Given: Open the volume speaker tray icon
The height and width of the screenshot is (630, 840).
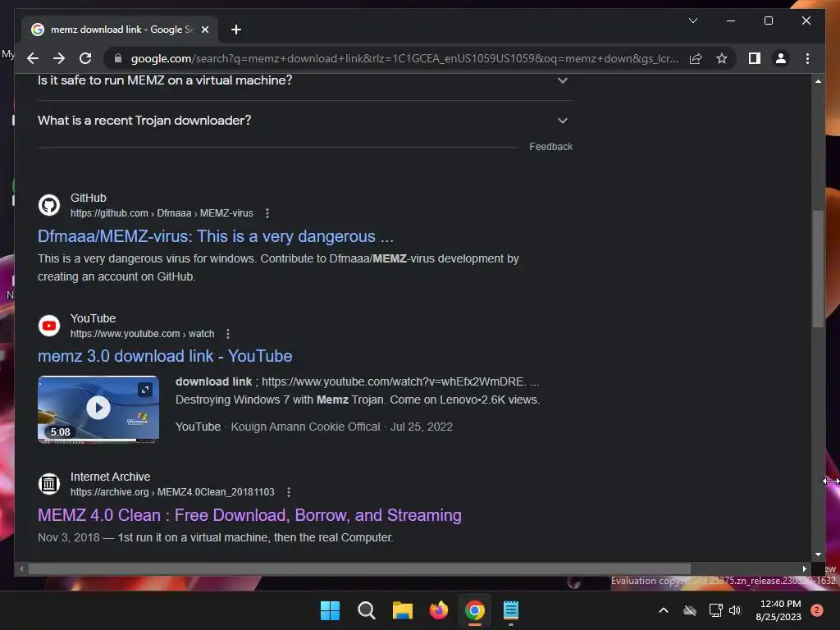Looking at the screenshot, I should (x=735, y=610).
